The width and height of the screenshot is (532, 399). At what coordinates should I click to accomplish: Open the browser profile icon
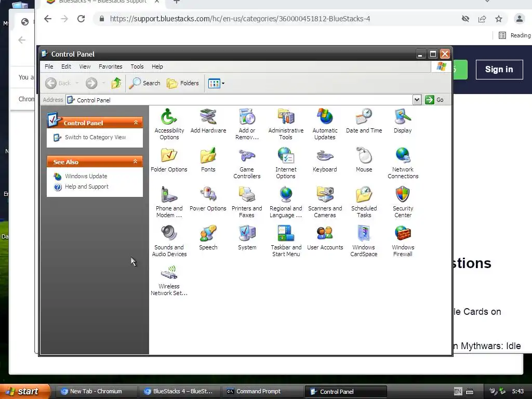click(x=519, y=19)
